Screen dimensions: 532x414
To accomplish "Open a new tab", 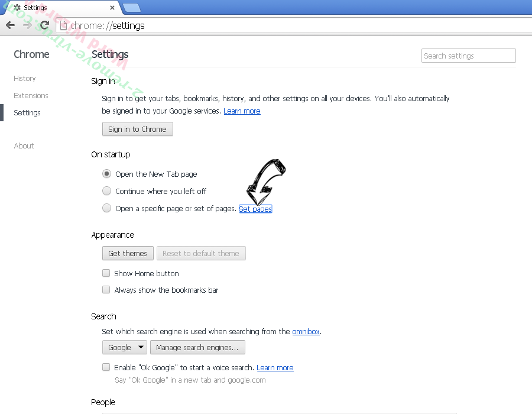I will [x=132, y=8].
